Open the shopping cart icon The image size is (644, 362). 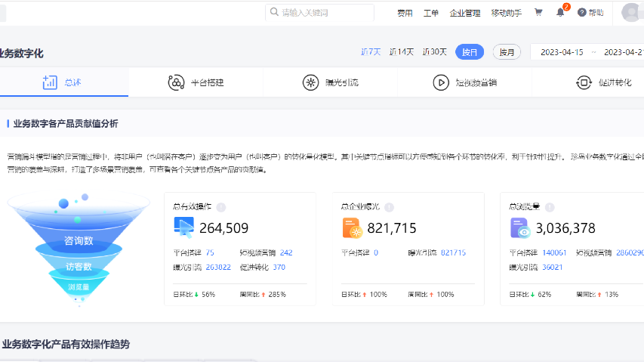[x=538, y=12]
